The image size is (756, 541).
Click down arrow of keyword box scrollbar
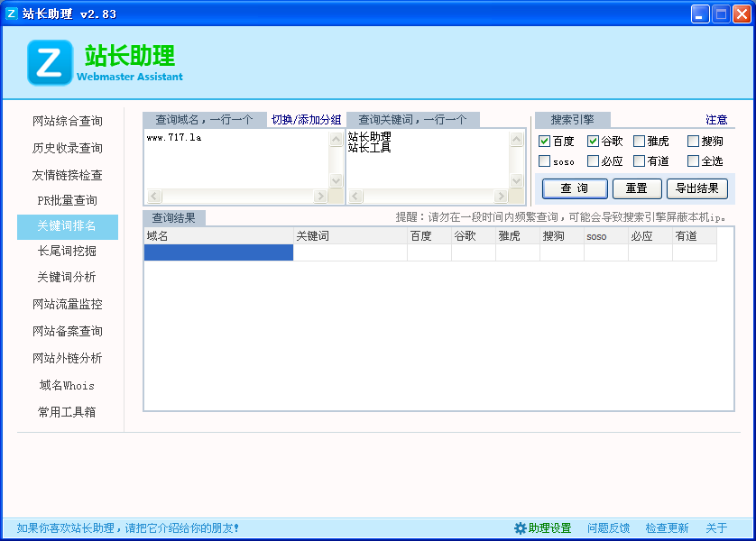tap(516, 180)
